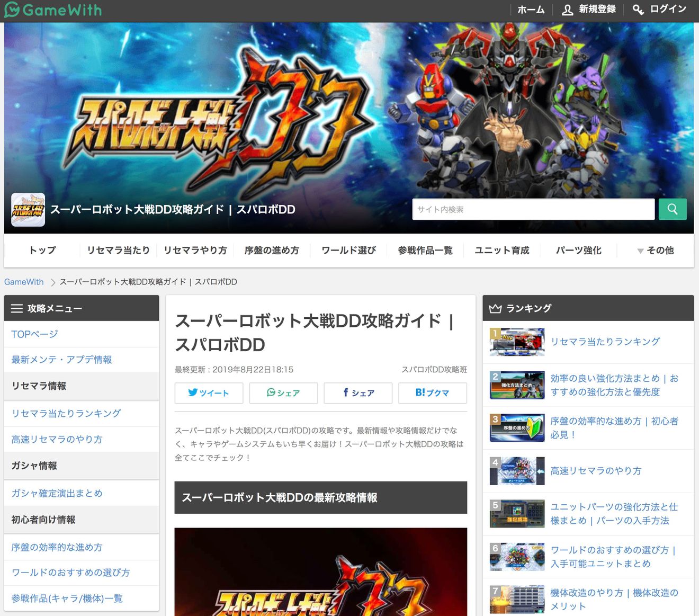
Task: Share via Twitter ツイート button
Action: (209, 393)
